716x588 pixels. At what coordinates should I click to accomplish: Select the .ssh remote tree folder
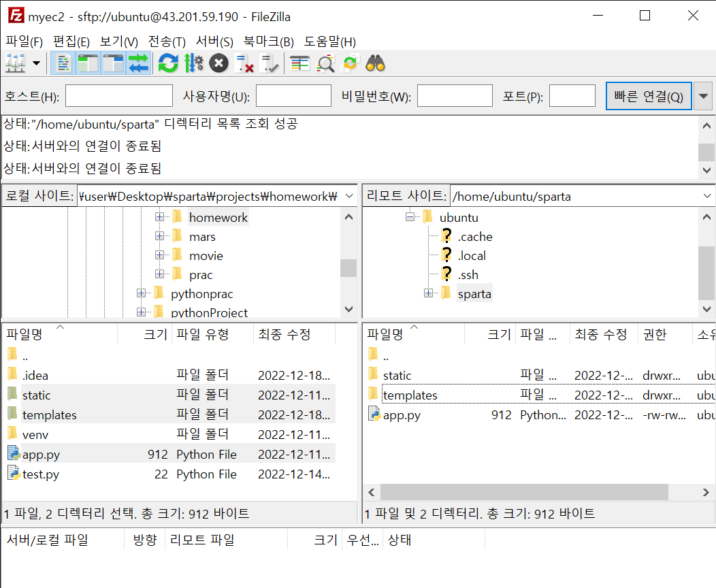click(468, 275)
